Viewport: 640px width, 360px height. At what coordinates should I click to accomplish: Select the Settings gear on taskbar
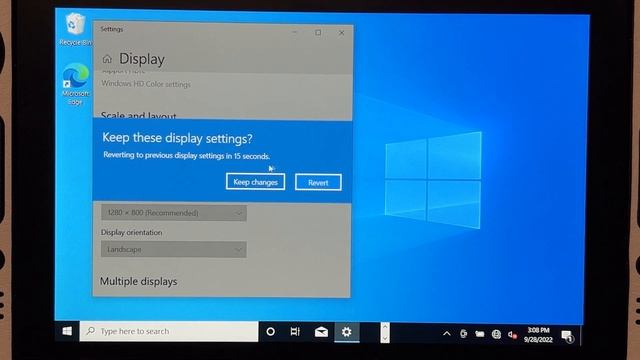point(347,332)
